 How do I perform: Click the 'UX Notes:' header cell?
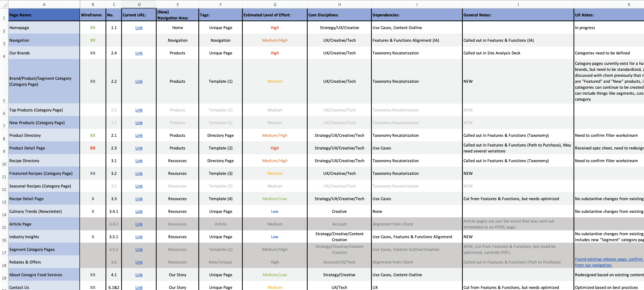click(x=609, y=15)
